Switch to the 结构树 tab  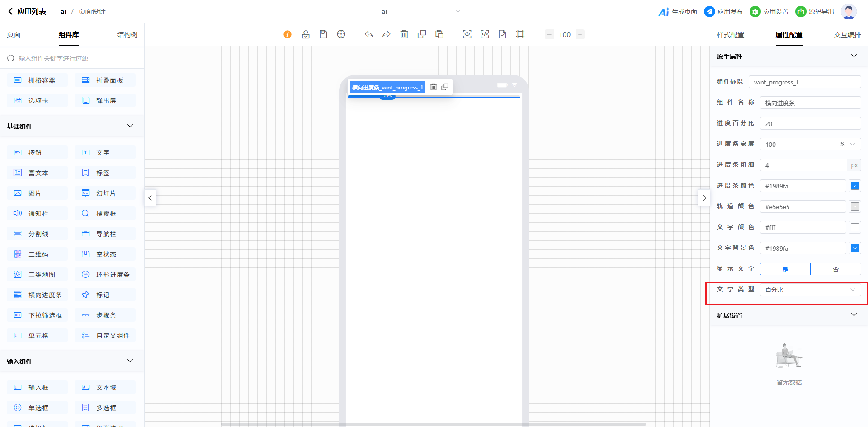127,35
